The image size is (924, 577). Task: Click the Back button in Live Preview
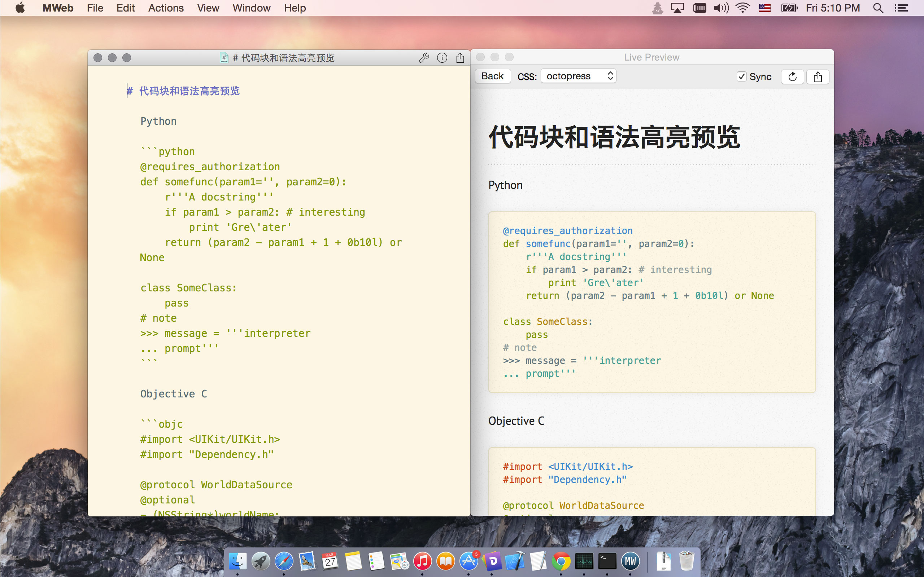pos(492,76)
